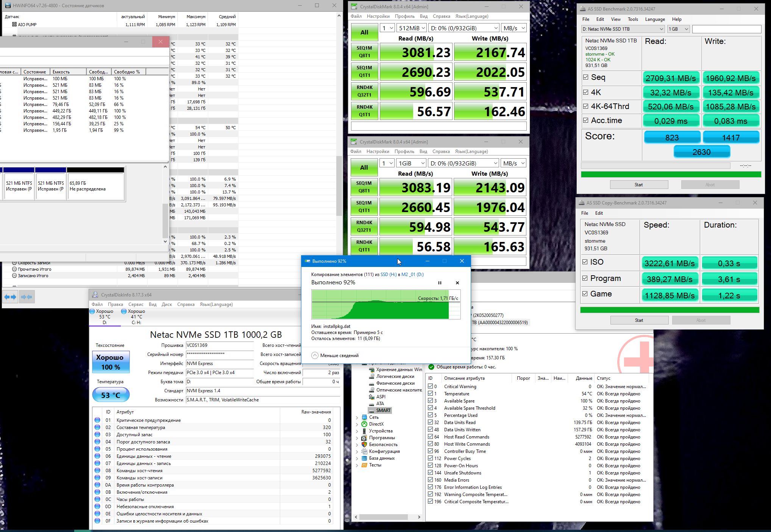
Task: Click blue status dot for attribute 01
Action: pyautogui.click(x=97, y=420)
